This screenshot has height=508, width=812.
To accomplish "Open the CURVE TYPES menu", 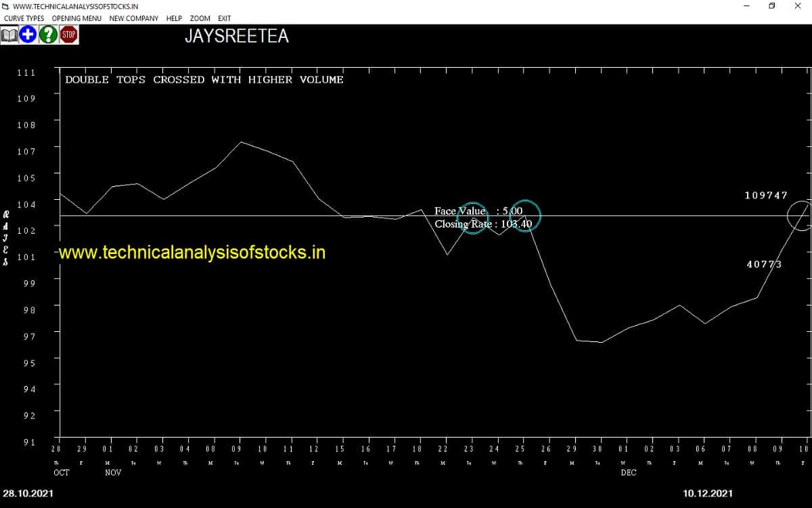I will coord(24,18).
